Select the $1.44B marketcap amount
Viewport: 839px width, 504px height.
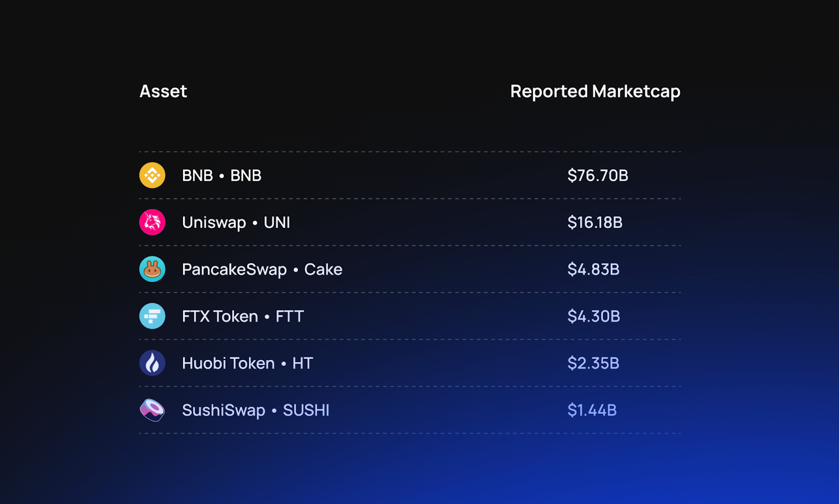(x=592, y=410)
